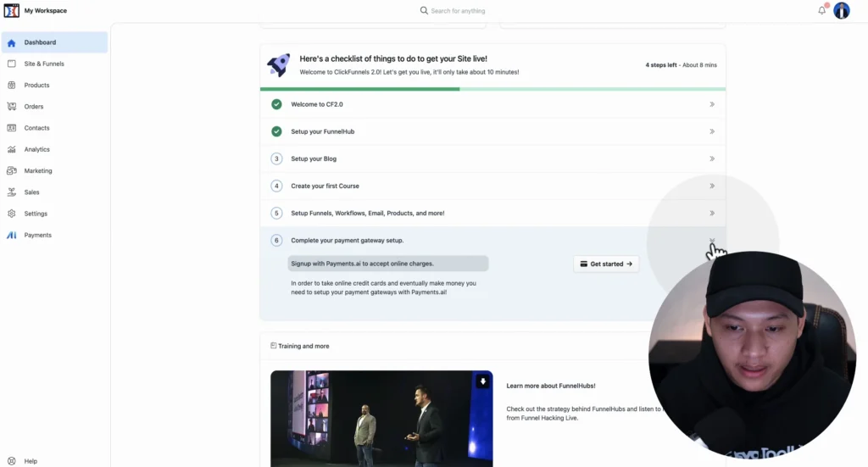Viewport: 868px width, 467px height.
Task: Expand the Create your first Course step
Action: click(x=712, y=186)
